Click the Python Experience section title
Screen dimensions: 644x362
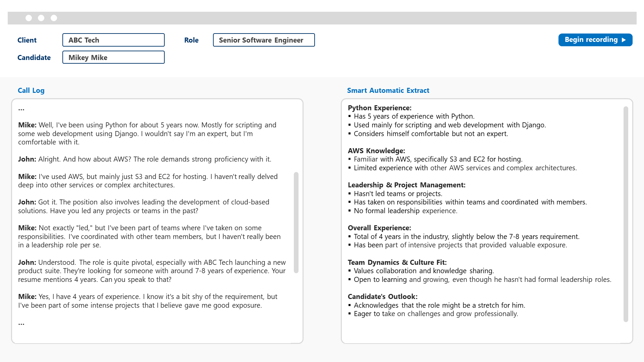pyautogui.click(x=379, y=108)
